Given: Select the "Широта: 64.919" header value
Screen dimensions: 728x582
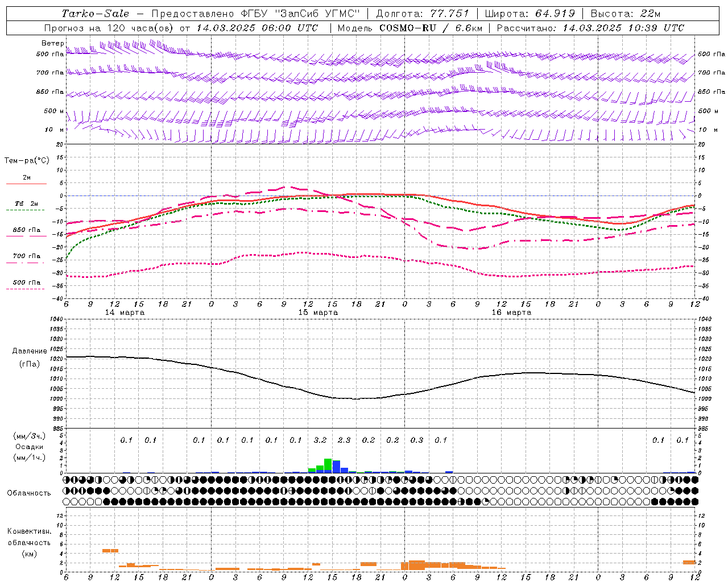Looking at the screenshot, I should [530, 14].
